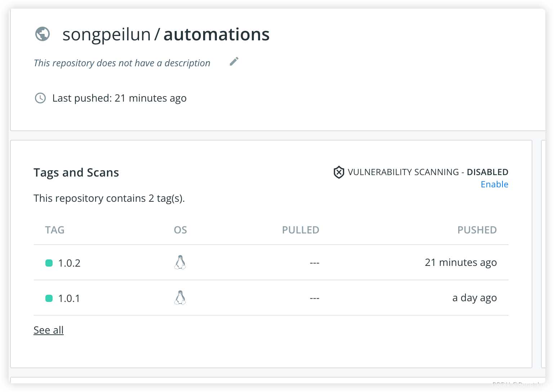Click the Linux penguin icon for tag 1.0.2
Viewport: 554px width, 392px height.
click(180, 262)
